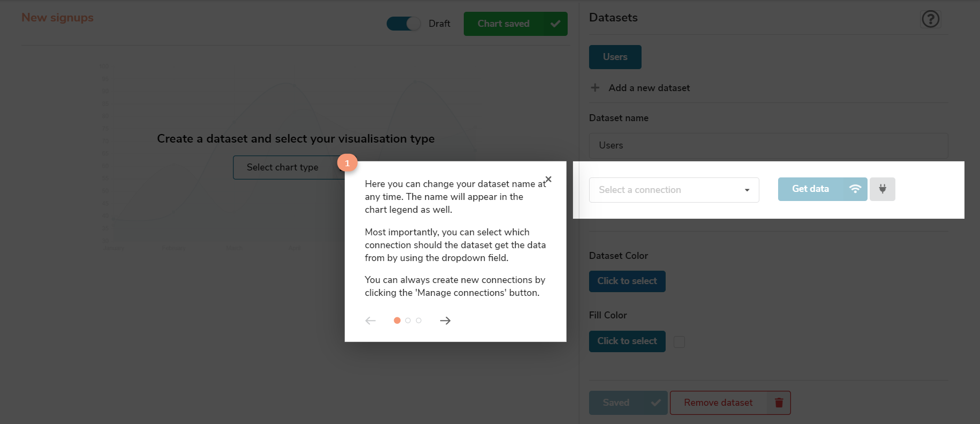Click the plug Manage connections icon

pos(882,189)
